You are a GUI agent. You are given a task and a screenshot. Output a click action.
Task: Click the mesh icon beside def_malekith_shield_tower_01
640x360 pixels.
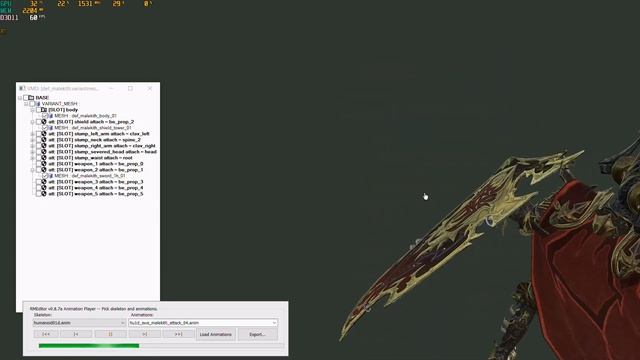51,128
